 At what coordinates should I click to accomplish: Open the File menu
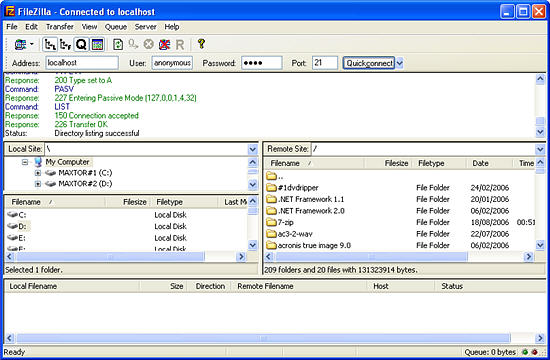[12, 27]
